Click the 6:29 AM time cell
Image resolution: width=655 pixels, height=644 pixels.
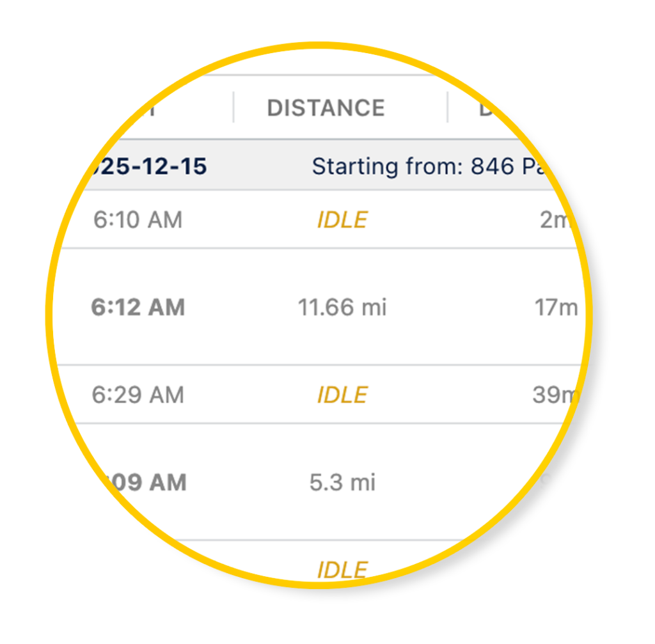pyautogui.click(x=138, y=395)
